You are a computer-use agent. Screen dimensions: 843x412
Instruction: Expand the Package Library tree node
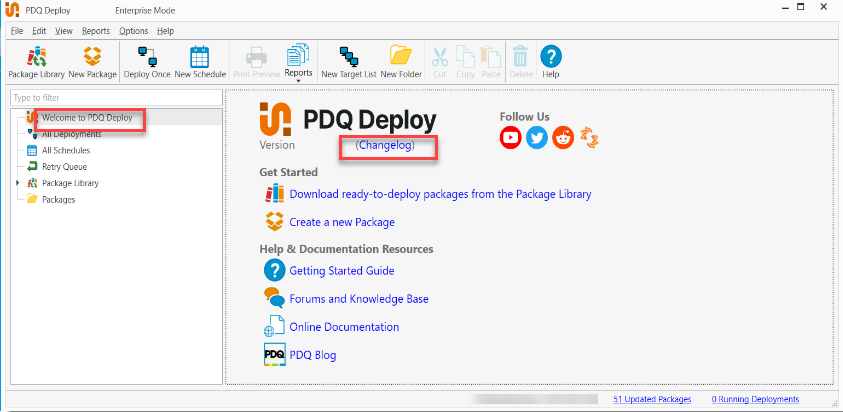click(x=17, y=183)
